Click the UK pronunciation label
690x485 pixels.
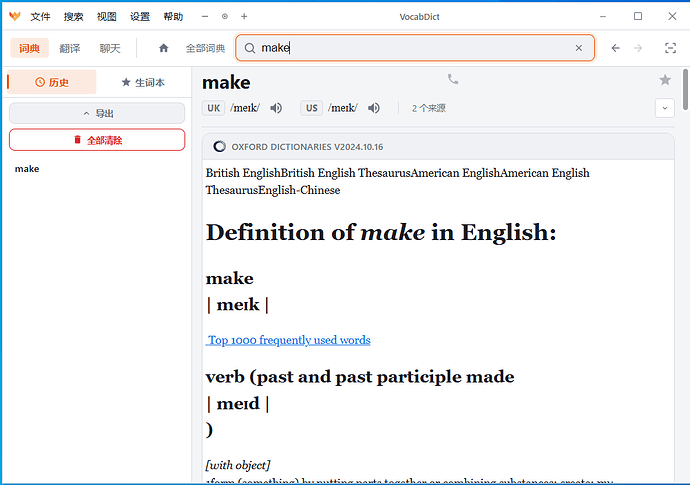[x=213, y=108]
